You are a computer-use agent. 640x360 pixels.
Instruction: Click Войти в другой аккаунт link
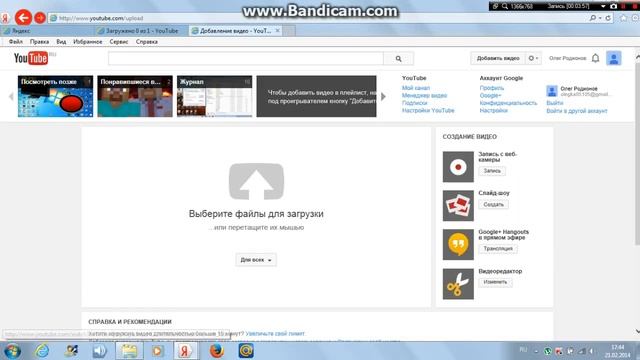(x=577, y=111)
